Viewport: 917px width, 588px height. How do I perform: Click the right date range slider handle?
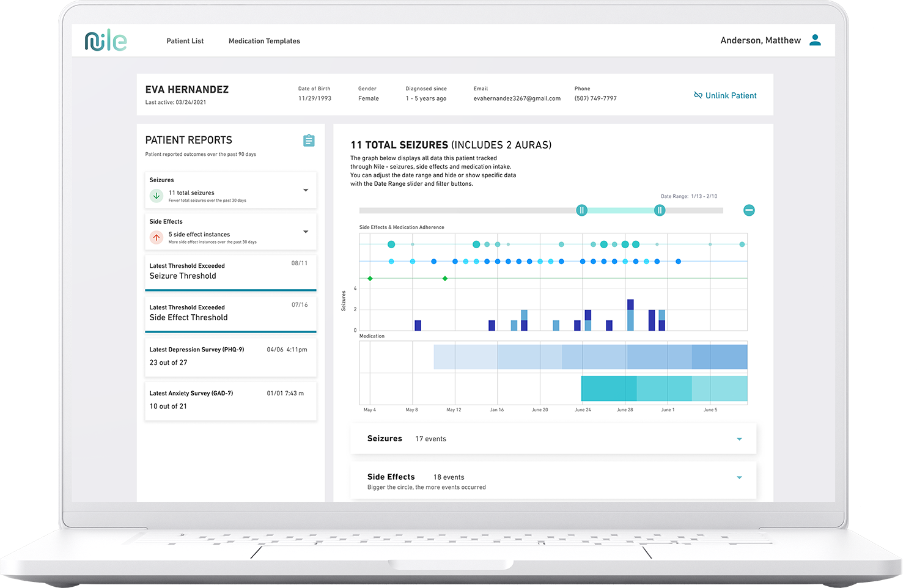pos(659,210)
